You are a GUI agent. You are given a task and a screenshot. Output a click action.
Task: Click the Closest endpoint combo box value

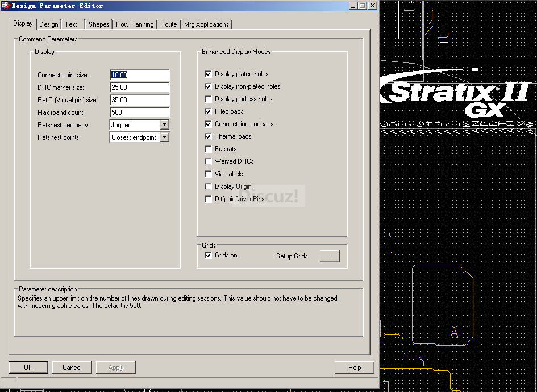click(x=135, y=137)
